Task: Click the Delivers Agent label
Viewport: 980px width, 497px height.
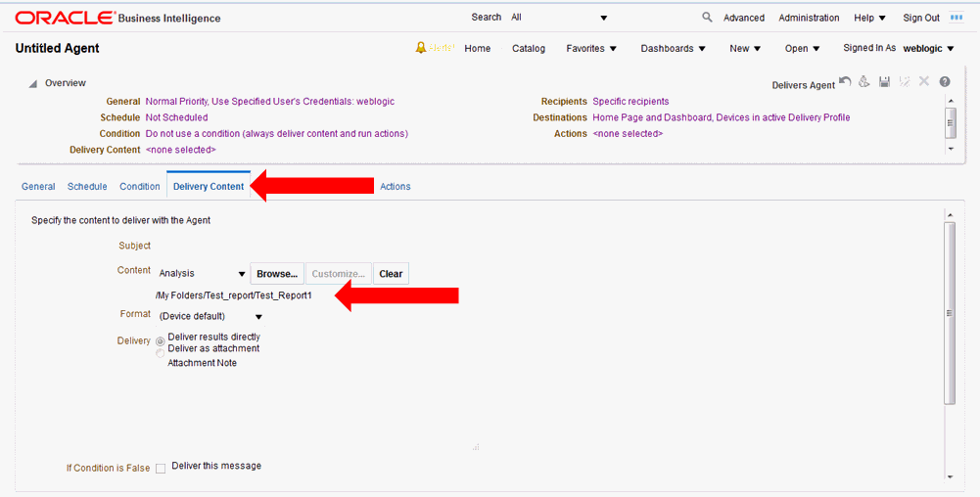Action: pos(803,85)
